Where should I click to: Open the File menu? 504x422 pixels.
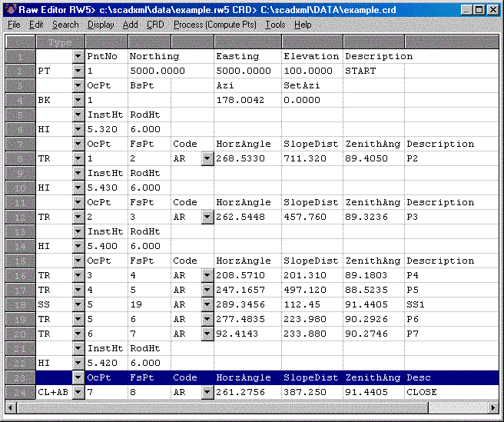point(14,25)
